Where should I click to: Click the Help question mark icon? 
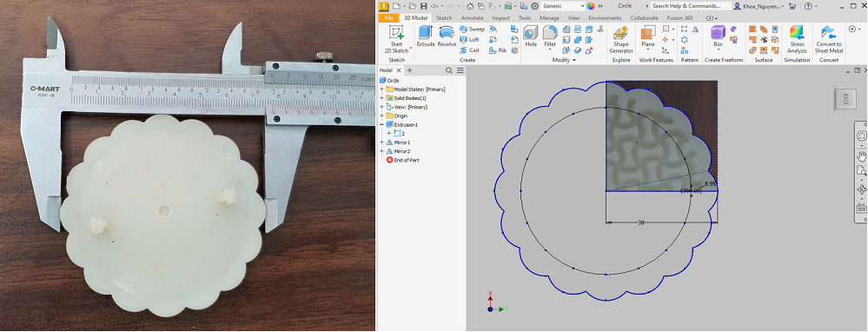click(x=808, y=6)
